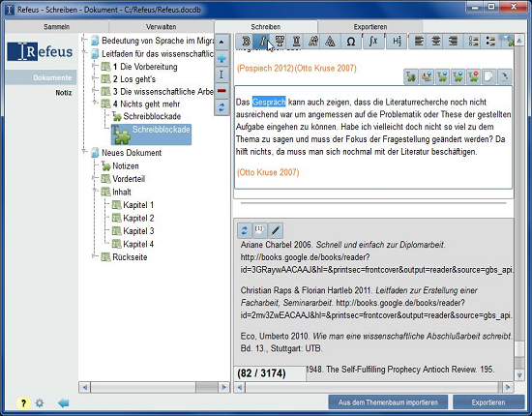
Task: Click the editor horizontal scrollbar right arrow
Action: 508,387
